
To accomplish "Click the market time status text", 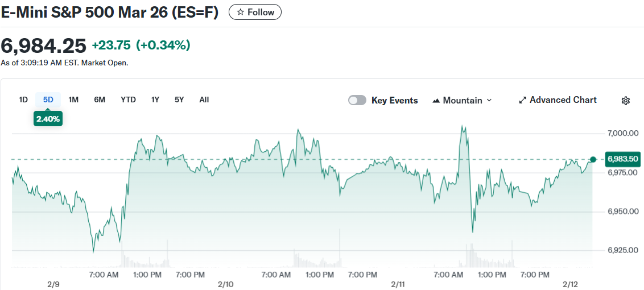I will (x=64, y=63).
